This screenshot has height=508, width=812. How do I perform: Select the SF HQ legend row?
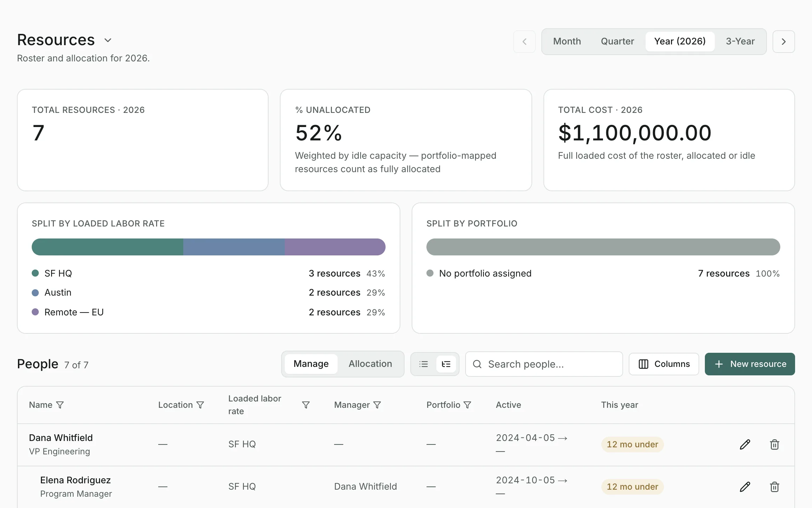click(x=208, y=273)
